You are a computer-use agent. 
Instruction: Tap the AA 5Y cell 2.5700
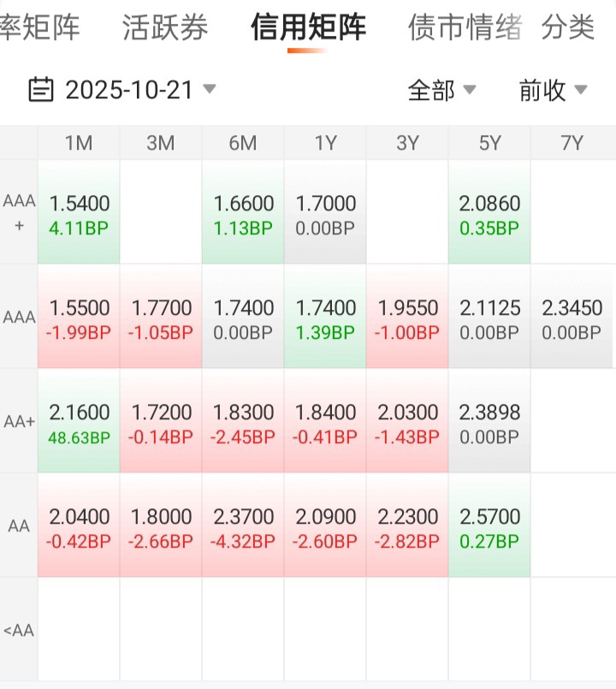[x=489, y=527]
